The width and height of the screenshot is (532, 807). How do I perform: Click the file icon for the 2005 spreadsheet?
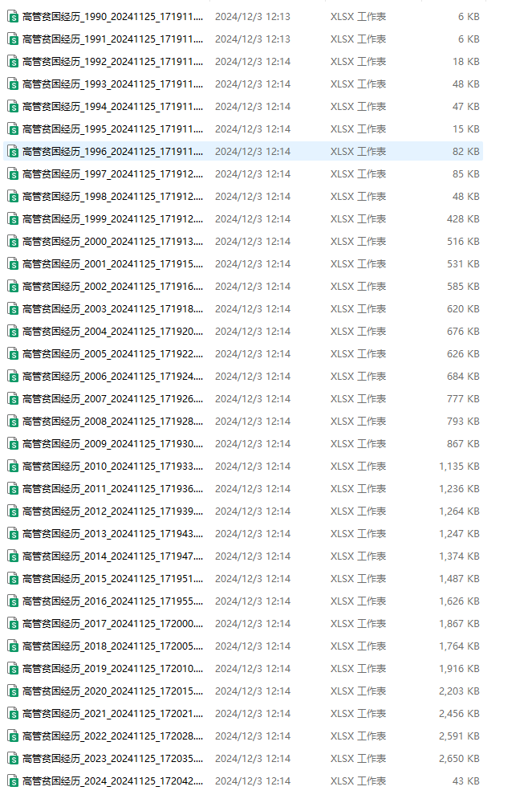[13, 353]
